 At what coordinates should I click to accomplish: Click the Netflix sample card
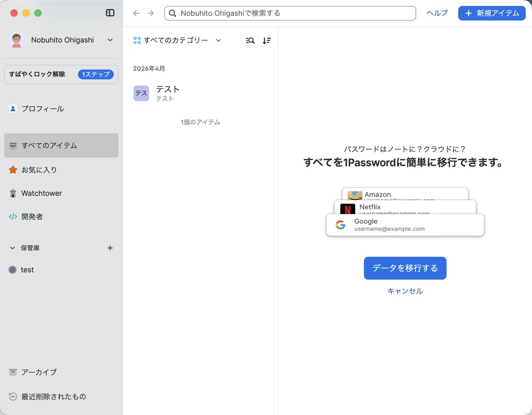pos(405,207)
